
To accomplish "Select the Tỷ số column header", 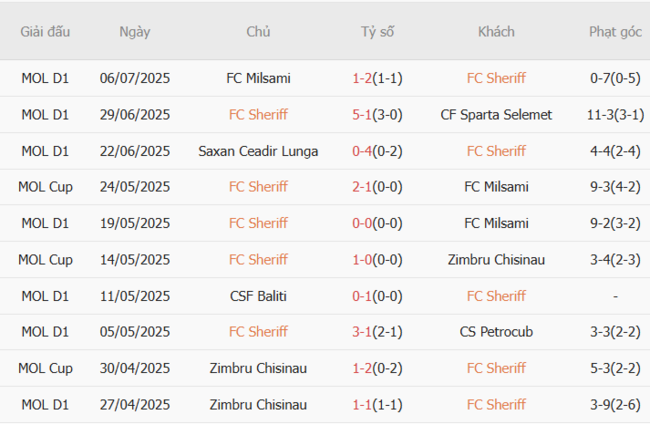I will click(377, 31).
